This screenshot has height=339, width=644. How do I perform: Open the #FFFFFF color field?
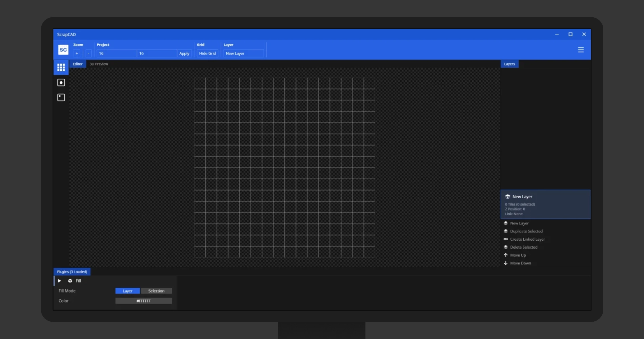pyautogui.click(x=144, y=301)
